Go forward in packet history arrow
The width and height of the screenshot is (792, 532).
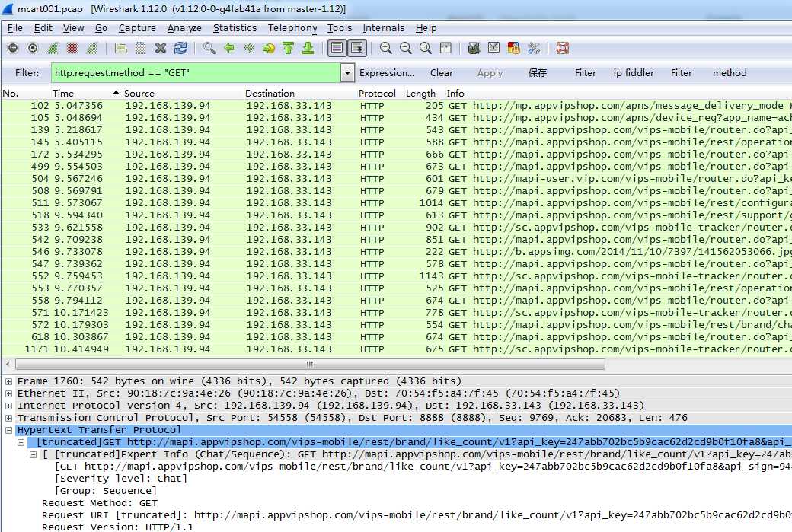coord(248,48)
